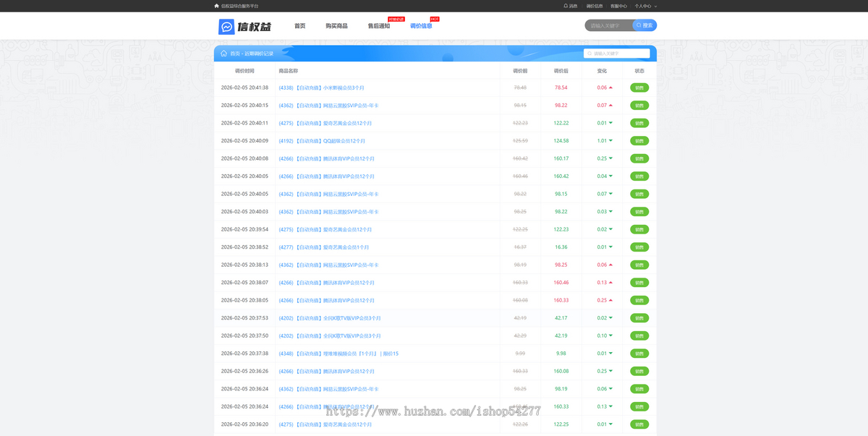Click the green down arrow on the QQ超级会员 row

click(610, 141)
